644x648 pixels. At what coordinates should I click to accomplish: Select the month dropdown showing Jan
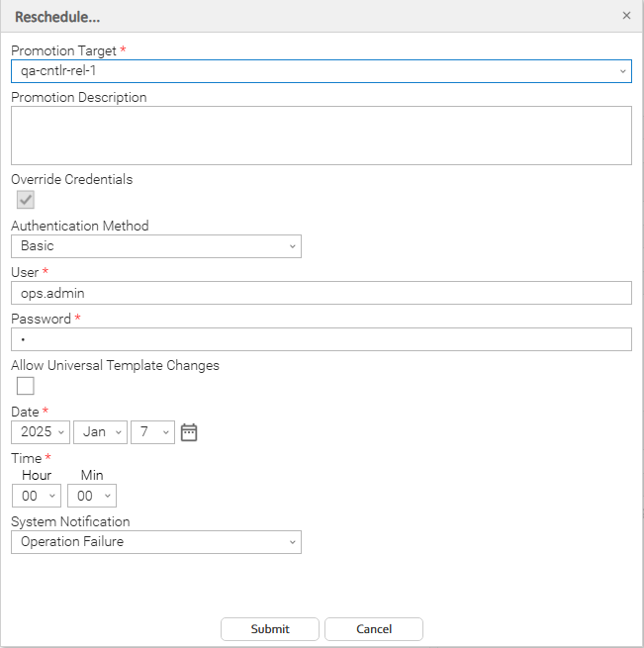(100, 432)
